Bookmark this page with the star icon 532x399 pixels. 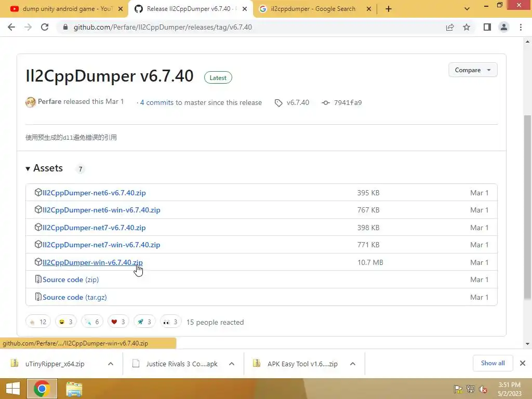467,27
